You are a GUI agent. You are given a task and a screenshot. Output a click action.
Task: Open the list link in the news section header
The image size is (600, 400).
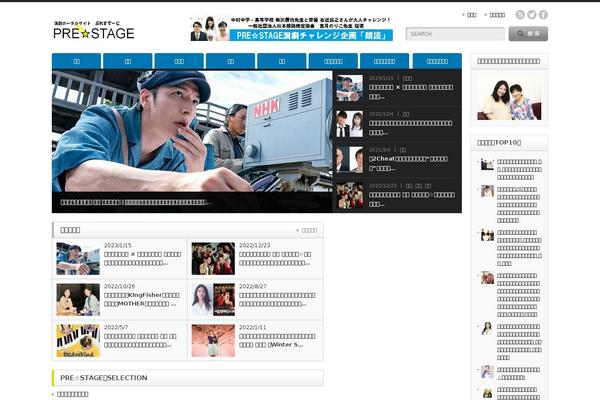pyautogui.click(x=307, y=230)
